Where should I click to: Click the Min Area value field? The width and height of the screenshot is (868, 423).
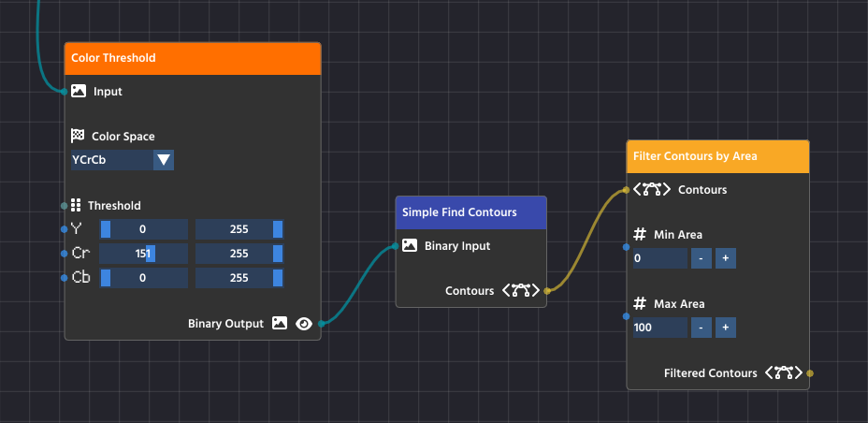659,258
